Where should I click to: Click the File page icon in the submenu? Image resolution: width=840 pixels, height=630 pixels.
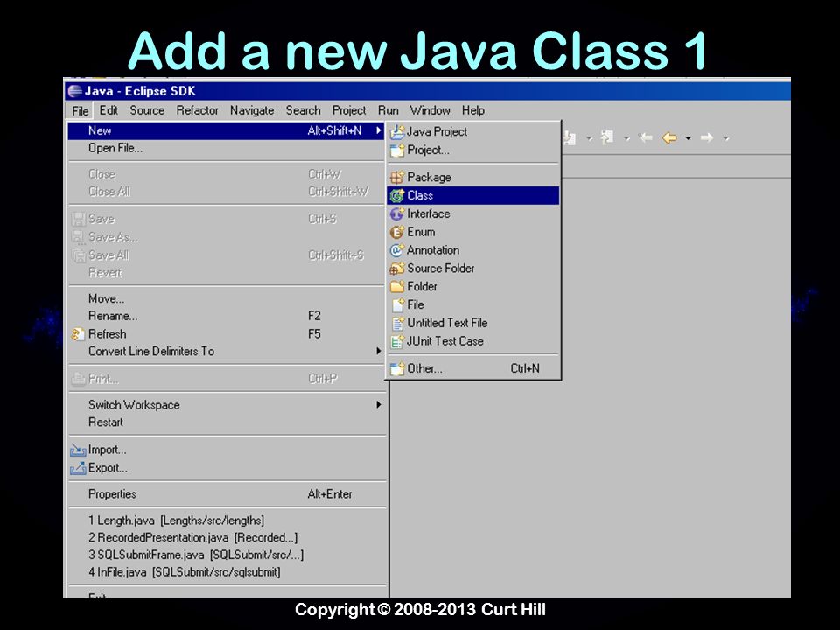(x=398, y=304)
